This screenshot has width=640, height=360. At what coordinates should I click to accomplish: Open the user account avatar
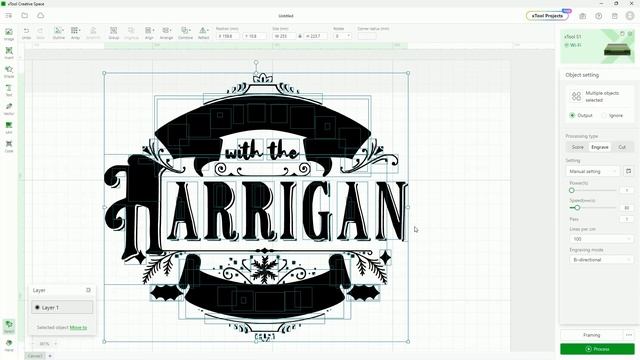click(x=630, y=16)
